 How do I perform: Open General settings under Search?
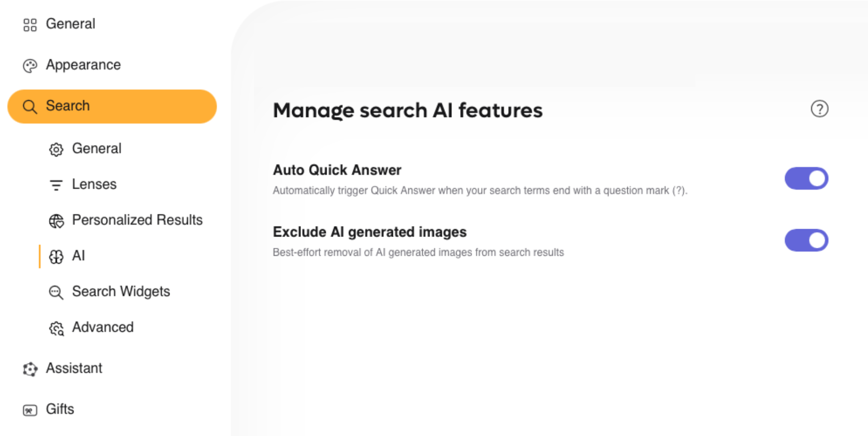(x=97, y=149)
